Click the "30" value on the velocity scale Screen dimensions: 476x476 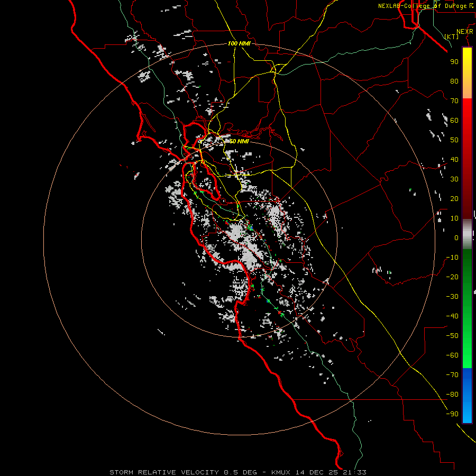coord(454,179)
